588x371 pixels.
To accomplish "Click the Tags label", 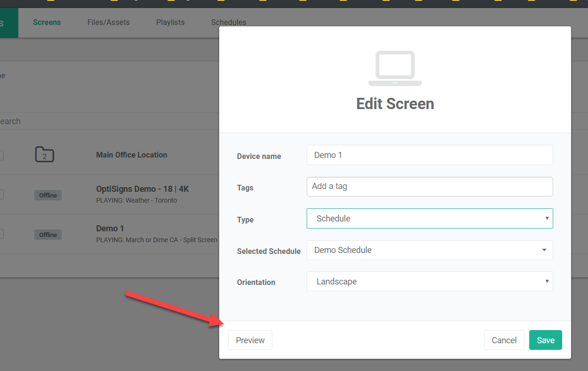I will click(x=245, y=188).
